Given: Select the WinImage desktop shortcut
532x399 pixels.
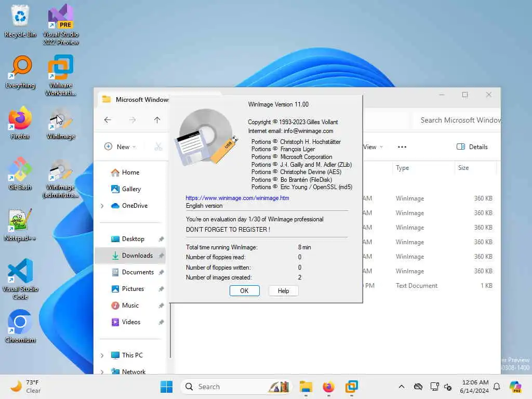Looking at the screenshot, I should pos(61,123).
